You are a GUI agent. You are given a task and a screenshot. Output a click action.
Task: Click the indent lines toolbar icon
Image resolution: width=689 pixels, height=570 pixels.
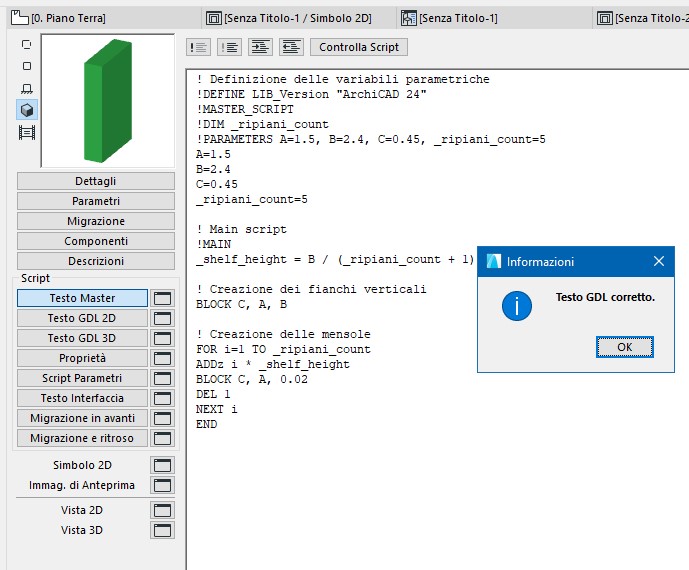tap(260, 47)
